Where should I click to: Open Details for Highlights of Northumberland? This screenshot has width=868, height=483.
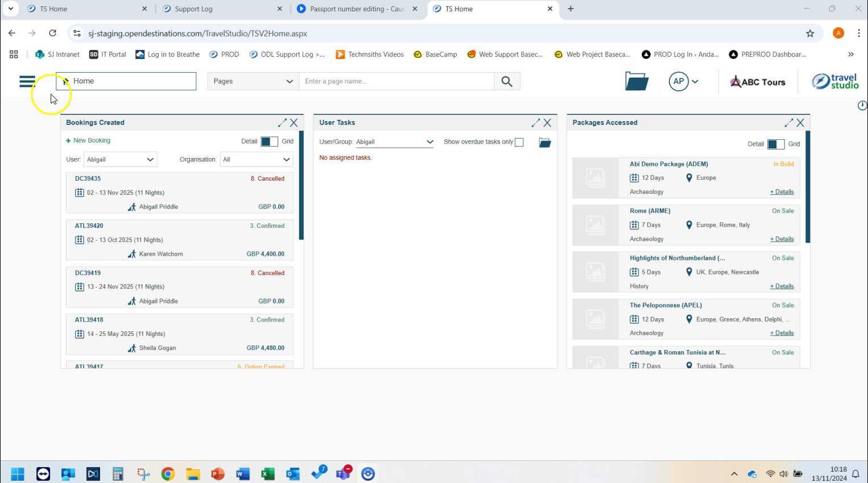point(782,286)
